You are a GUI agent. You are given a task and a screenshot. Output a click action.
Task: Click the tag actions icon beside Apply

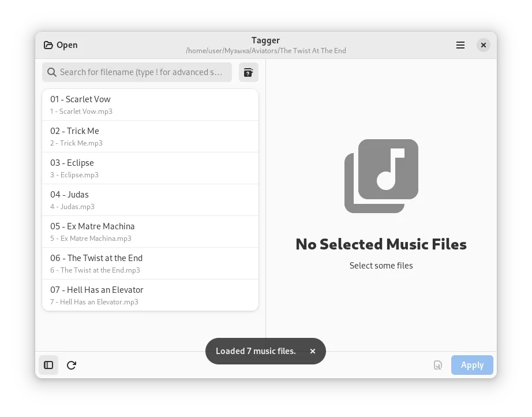(x=438, y=365)
